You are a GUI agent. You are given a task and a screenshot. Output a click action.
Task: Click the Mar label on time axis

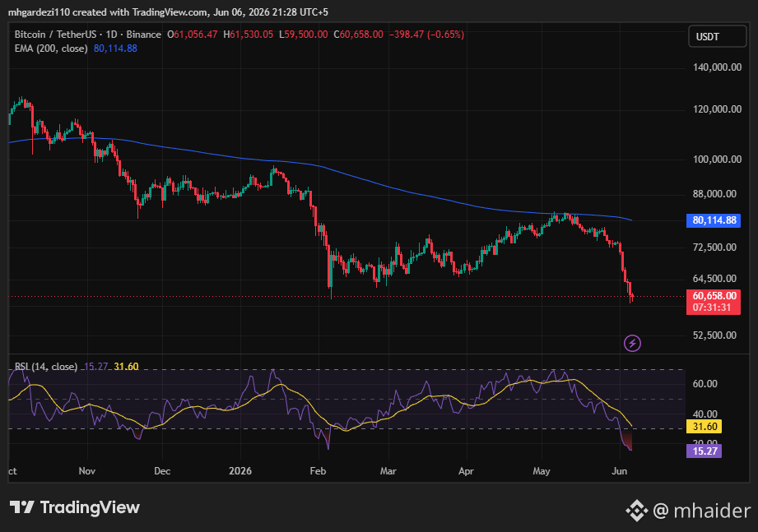click(x=388, y=470)
